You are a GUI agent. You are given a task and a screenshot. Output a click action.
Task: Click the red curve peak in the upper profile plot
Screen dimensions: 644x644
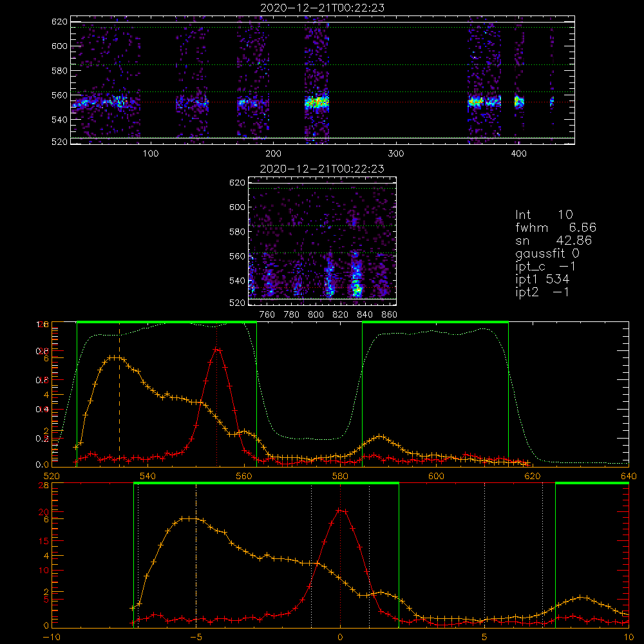pos(217,349)
